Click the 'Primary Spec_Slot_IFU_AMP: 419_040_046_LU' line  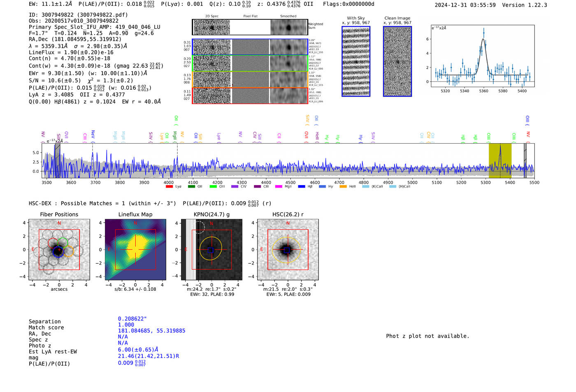coord(95,27)
